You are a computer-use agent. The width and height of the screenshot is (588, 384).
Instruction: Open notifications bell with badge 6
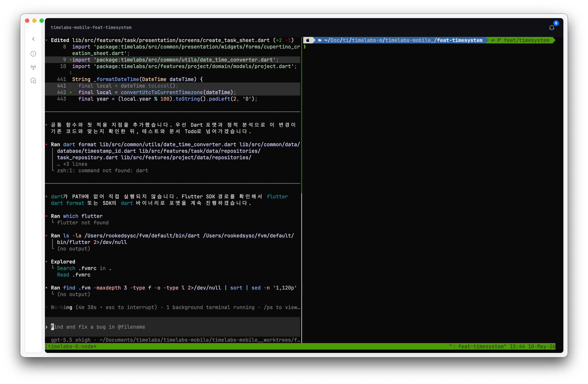[552, 27]
